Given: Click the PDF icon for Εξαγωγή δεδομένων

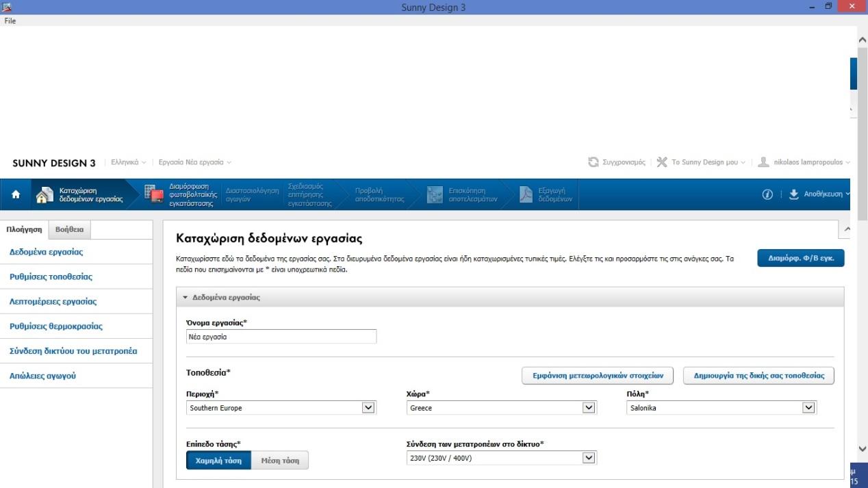Looking at the screenshot, I should [526, 195].
